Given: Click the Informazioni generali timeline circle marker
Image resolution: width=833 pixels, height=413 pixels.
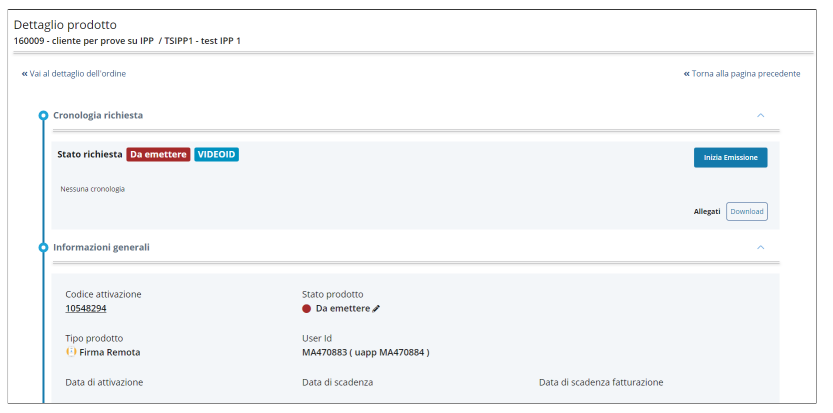Looking at the screenshot, I should click(43, 247).
